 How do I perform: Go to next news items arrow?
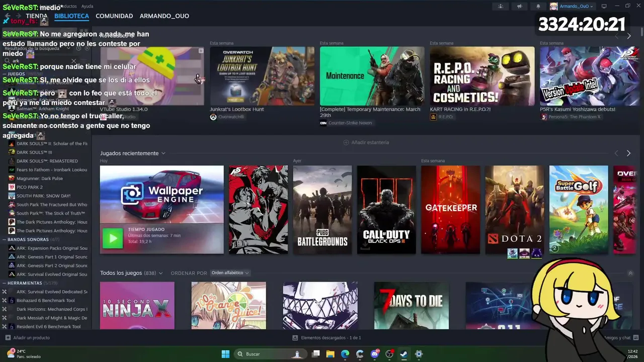[x=628, y=36]
